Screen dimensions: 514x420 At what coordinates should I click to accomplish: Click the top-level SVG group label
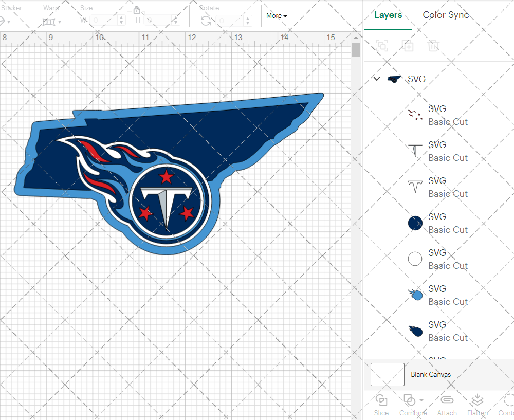tap(416, 79)
